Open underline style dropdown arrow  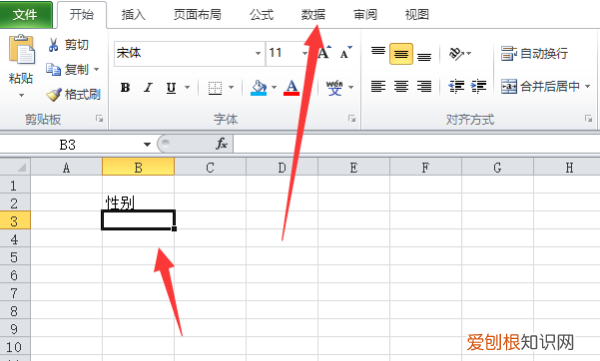[x=187, y=88]
